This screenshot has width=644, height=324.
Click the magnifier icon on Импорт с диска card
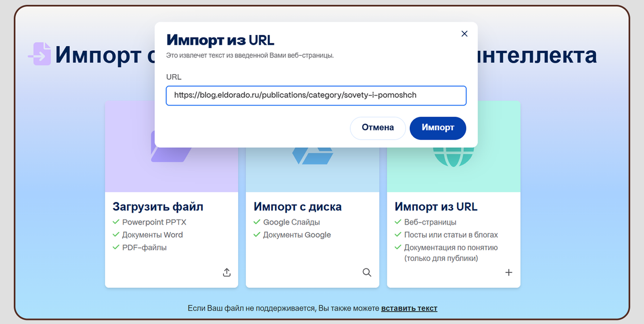tap(367, 273)
